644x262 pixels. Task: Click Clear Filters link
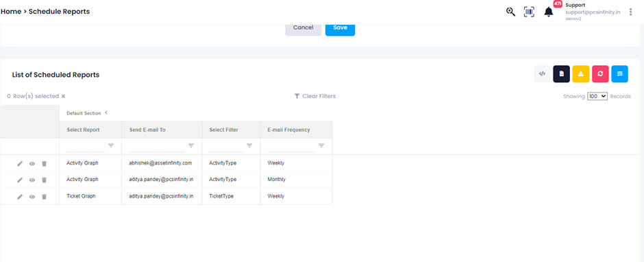(315, 96)
